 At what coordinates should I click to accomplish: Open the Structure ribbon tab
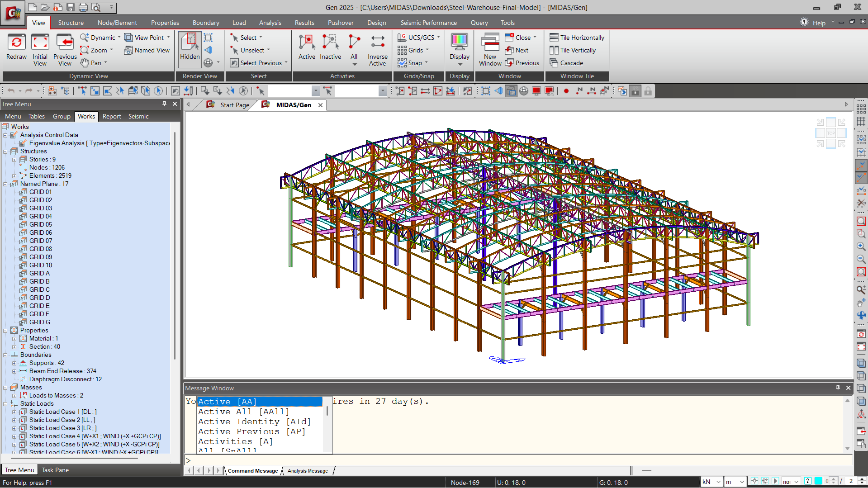(71, 23)
